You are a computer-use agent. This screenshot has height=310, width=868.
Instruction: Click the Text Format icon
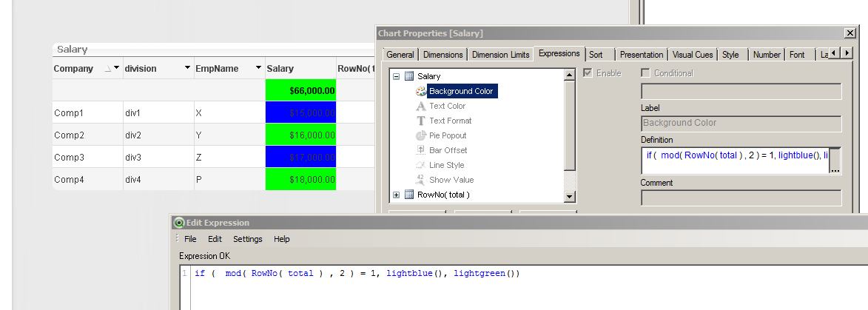421,121
